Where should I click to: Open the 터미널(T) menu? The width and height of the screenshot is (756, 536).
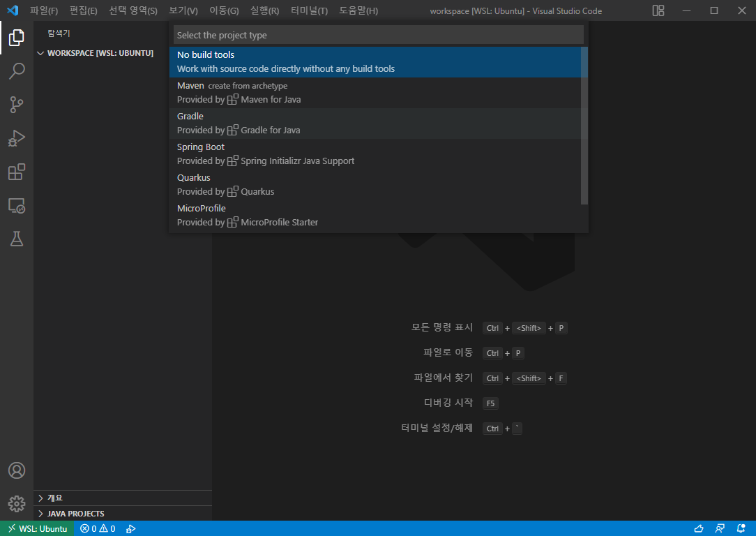point(310,10)
